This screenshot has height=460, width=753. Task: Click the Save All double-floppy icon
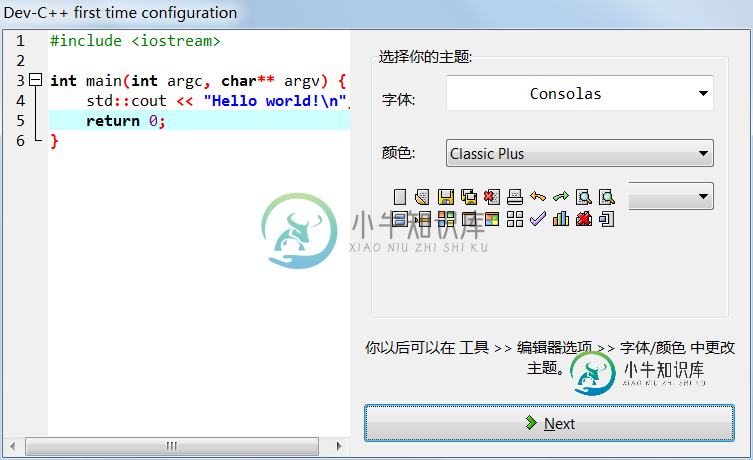(x=469, y=197)
